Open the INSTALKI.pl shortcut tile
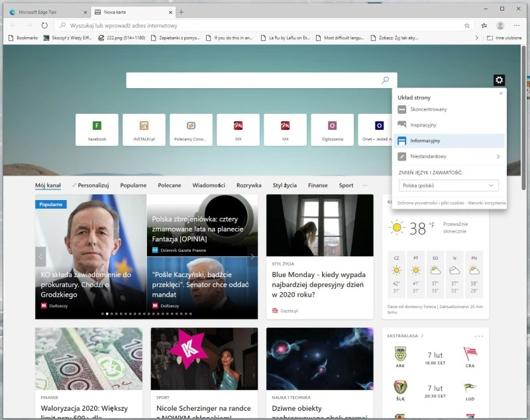This screenshot has width=530, height=420. pos(143,130)
